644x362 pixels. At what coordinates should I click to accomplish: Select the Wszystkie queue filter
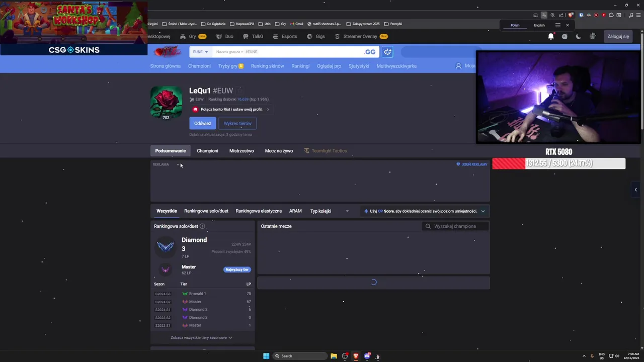pos(167,211)
